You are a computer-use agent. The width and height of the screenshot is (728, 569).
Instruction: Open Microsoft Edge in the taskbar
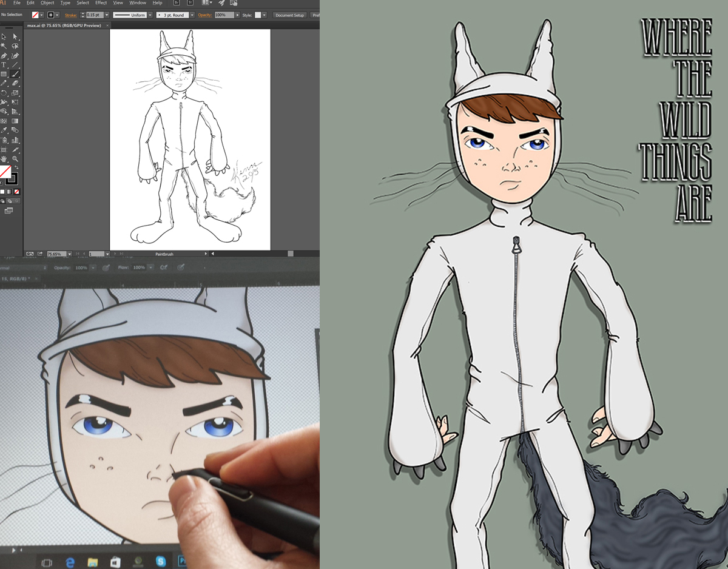pyautogui.click(x=70, y=562)
